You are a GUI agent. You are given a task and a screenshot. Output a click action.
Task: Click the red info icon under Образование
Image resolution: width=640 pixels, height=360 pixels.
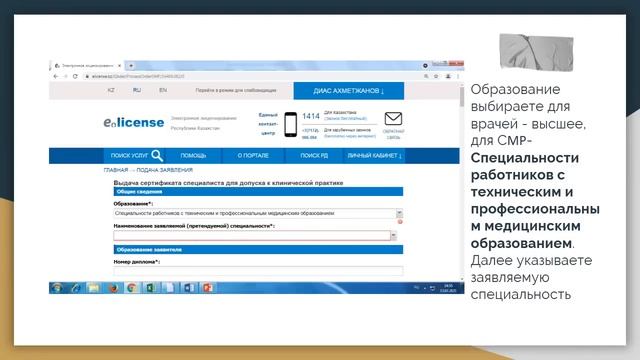coord(400,222)
